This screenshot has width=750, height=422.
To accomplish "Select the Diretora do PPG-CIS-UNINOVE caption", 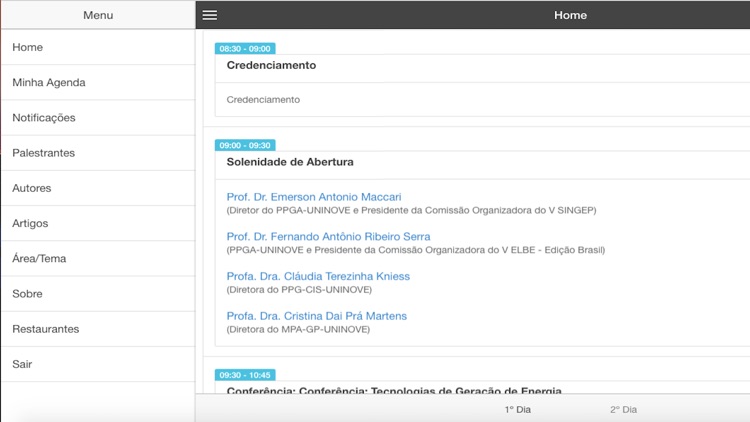I will coord(299,290).
